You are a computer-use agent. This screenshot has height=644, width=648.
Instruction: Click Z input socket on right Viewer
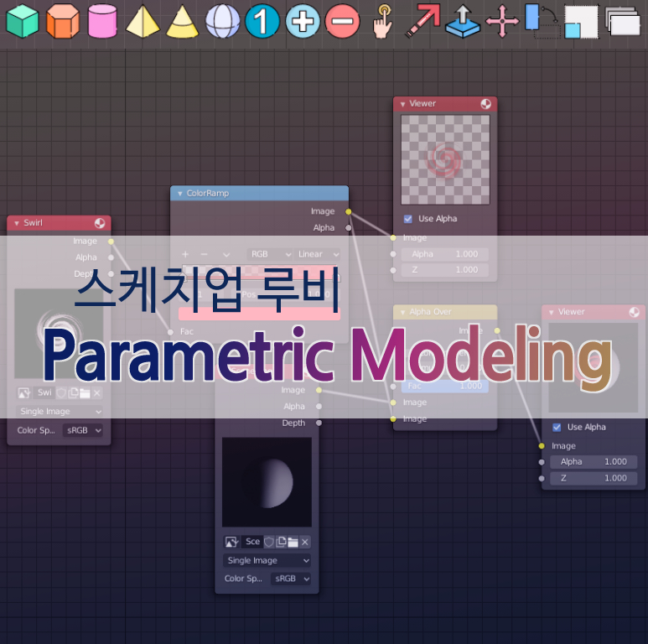542,478
